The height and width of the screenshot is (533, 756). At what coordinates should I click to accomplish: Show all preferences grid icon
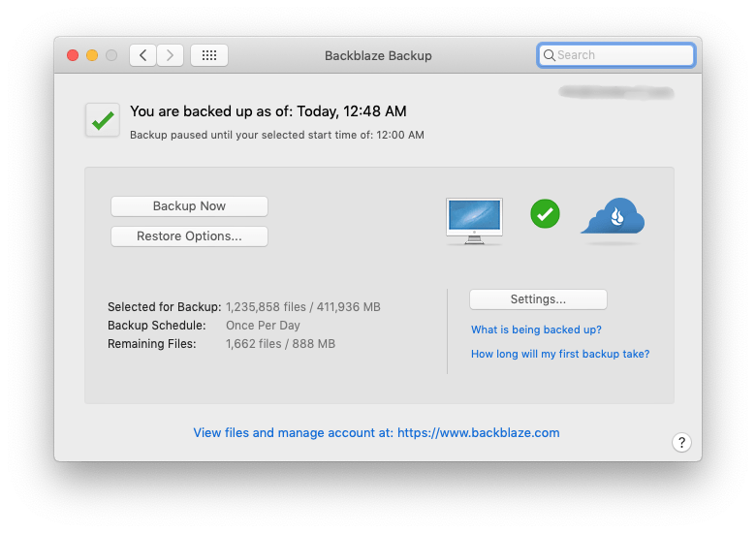click(209, 55)
